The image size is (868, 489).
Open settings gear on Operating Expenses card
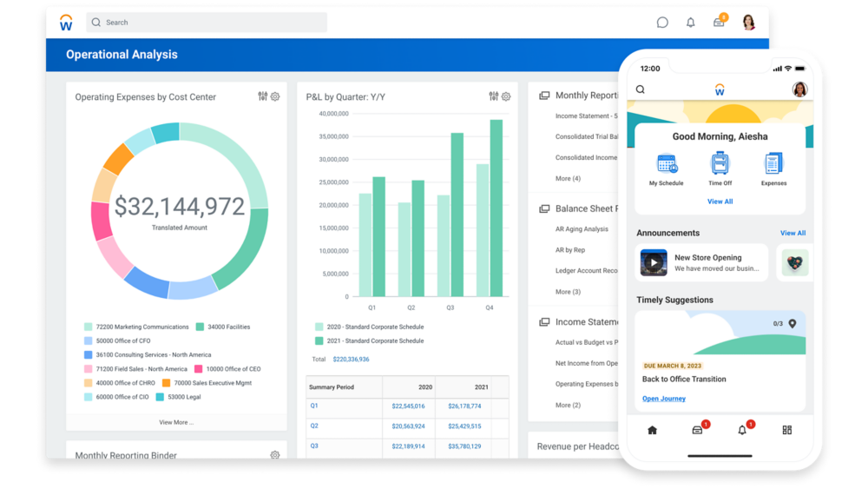pyautogui.click(x=275, y=96)
